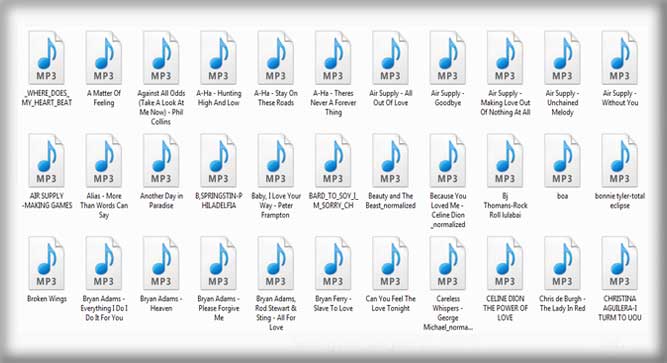Click bonnie tyler-total eclipse file

coord(620,161)
